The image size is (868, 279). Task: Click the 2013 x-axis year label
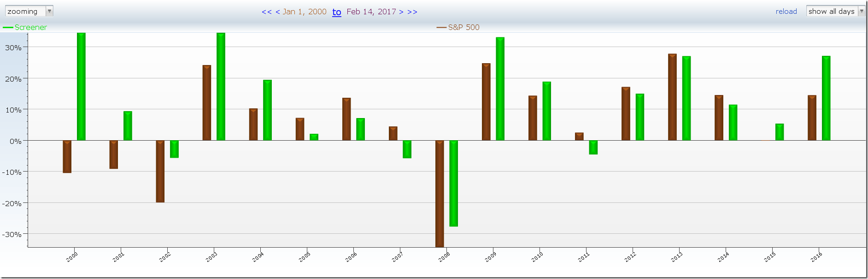pyautogui.click(x=677, y=257)
